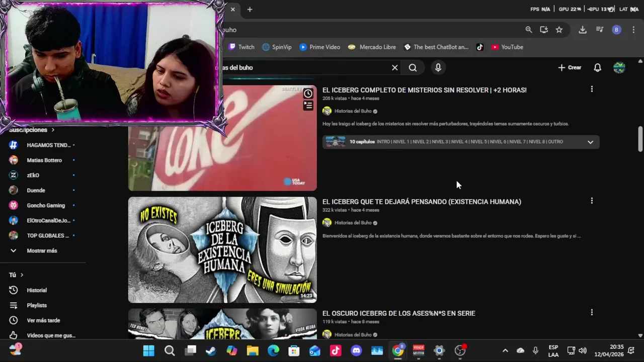Open Voicemeeter from taskbar
Image resolution: width=644 pixels, height=362 pixels.
tap(419, 350)
